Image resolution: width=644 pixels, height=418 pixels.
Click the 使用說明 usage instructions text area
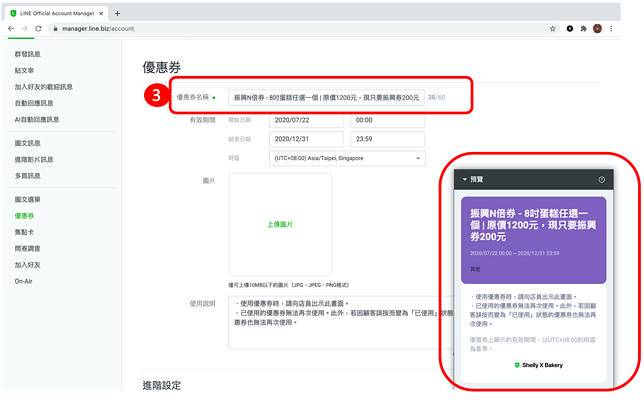(x=330, y=320)
